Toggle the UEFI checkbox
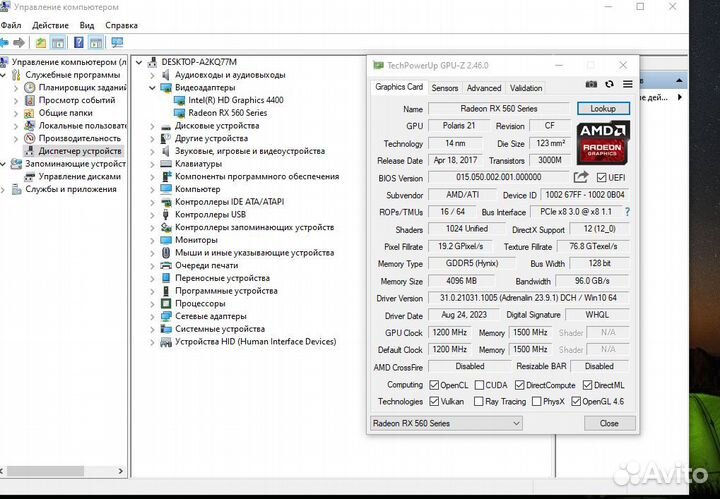Image resolution: width=720 pixels, height=499 pixels. tap(601, 177)
